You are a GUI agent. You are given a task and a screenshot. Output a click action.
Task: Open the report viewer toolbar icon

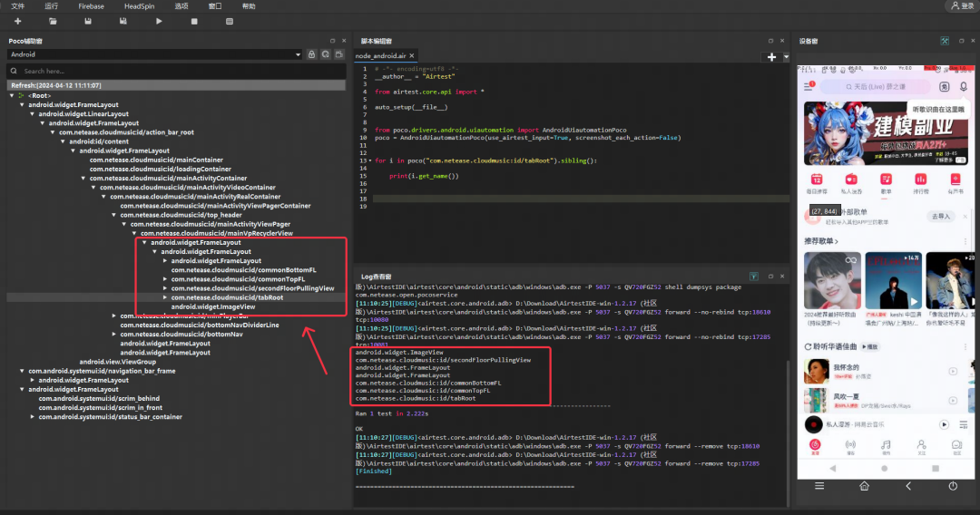pos(229,21)
